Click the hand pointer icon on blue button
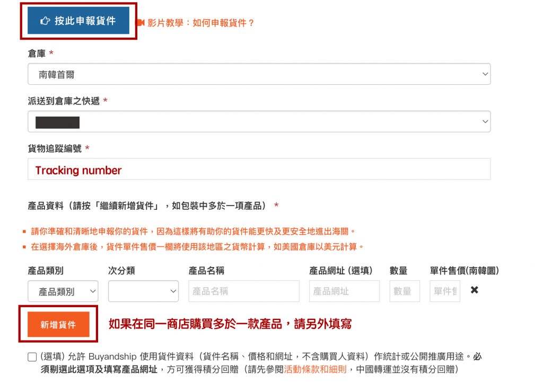The image size is (543, 392). 46,21
